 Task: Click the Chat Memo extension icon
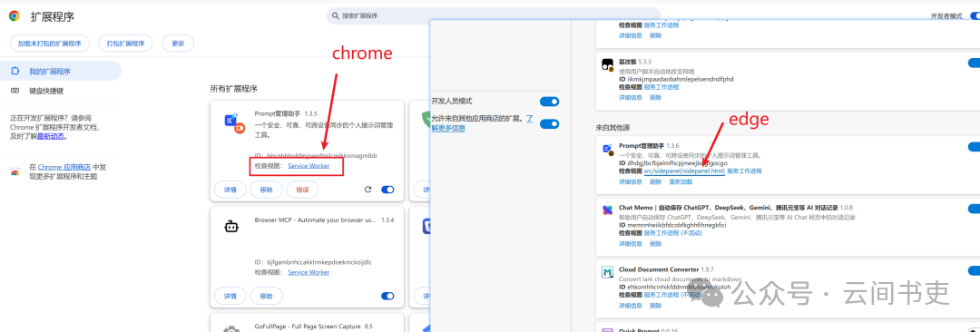click(x=607, y=210)
